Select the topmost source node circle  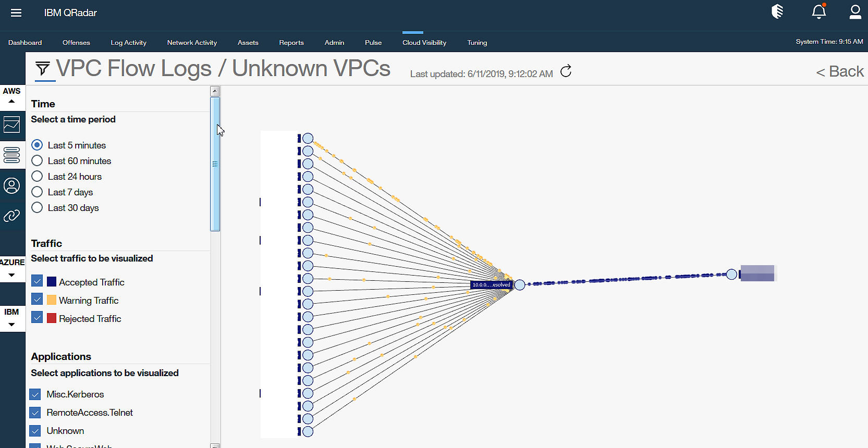pyautogui.click(x=308, y=139)
